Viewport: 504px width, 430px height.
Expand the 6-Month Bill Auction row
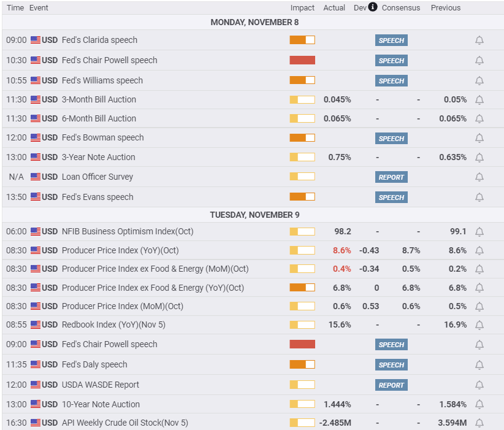(x=99, y=118)
